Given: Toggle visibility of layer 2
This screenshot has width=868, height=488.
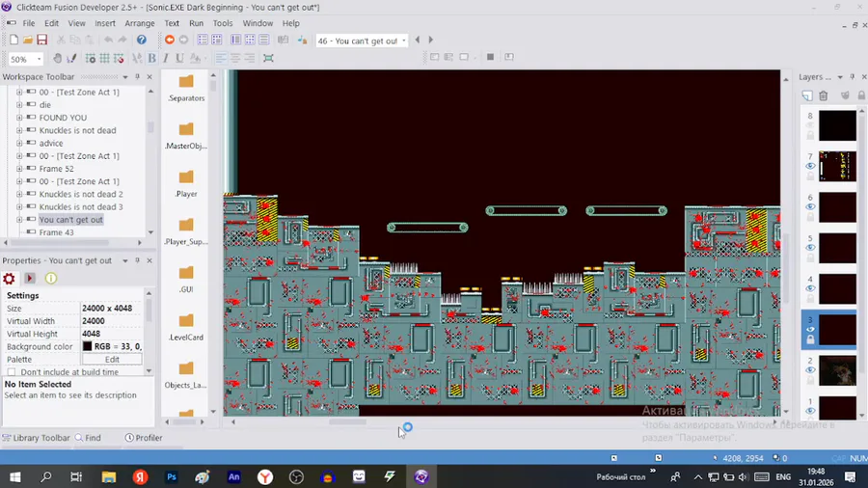Looking at the screenshot, I should [x=810, y=370].
